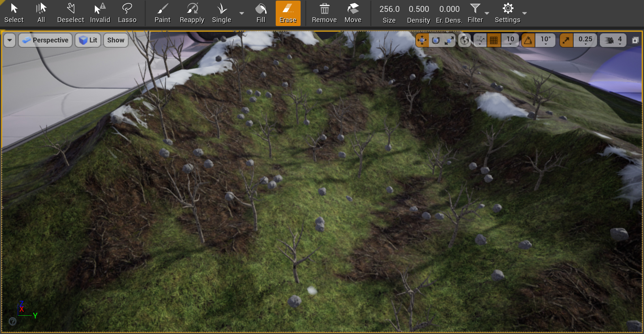Click the Fill bucket tool
Image resolution: width=644 pixels, height=334 pixels.
coord(261,13)
